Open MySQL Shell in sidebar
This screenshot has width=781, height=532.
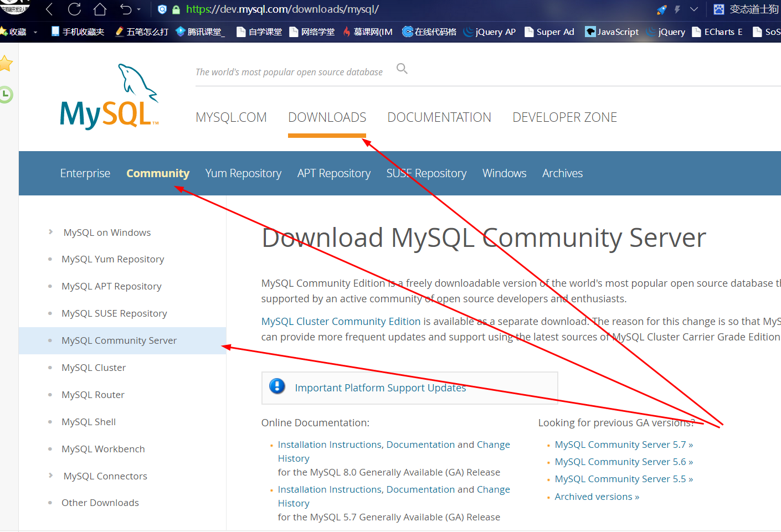point(89,422)
